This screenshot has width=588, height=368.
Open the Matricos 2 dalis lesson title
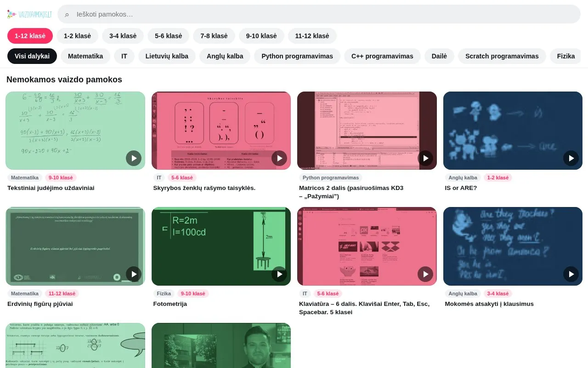pos(351,192)
